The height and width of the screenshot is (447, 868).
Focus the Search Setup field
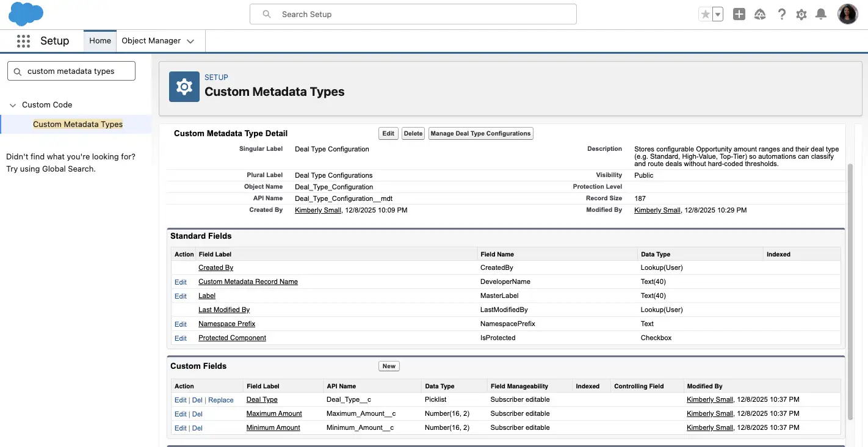point(413,14)
